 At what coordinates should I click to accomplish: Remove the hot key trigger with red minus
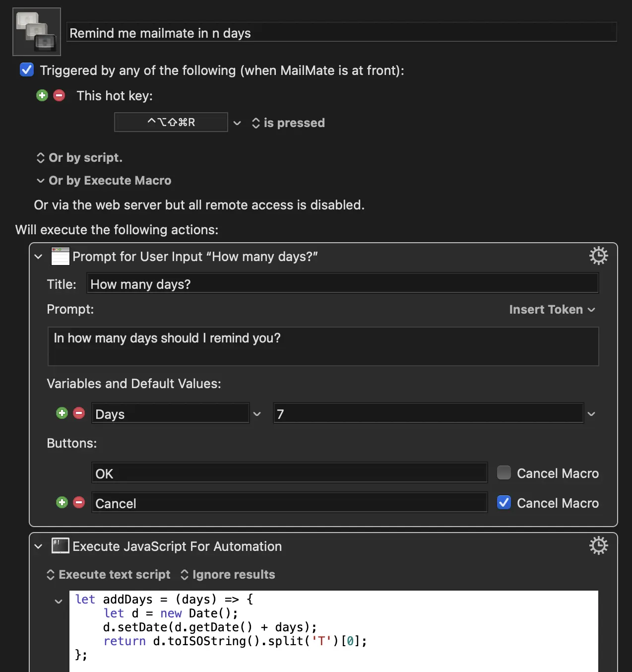coord(59,95)
